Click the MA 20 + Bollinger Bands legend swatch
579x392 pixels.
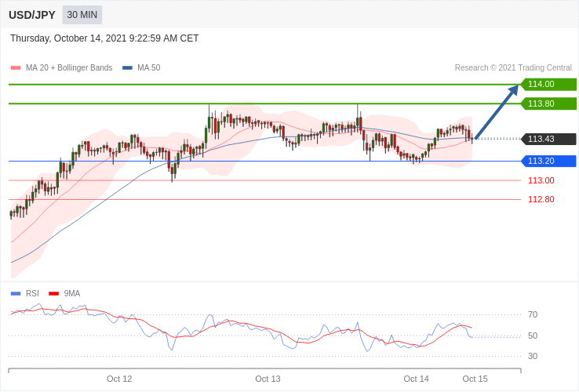pyautogui.click(x=16, y=68)
